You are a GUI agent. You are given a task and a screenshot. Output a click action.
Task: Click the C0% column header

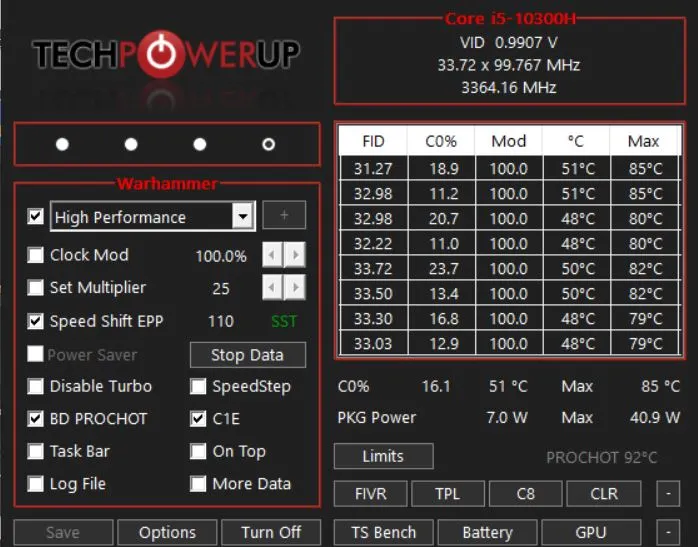click(441, 141)
